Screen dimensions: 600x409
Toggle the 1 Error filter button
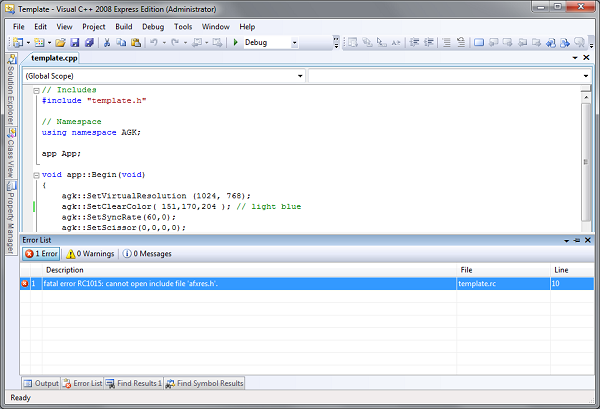[42, 254]
